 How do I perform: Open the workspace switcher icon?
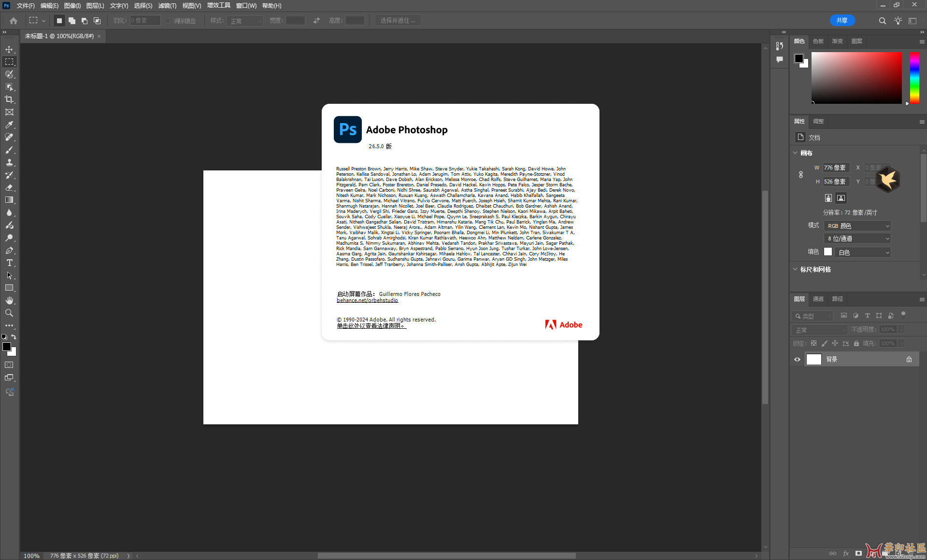[913, 21]
